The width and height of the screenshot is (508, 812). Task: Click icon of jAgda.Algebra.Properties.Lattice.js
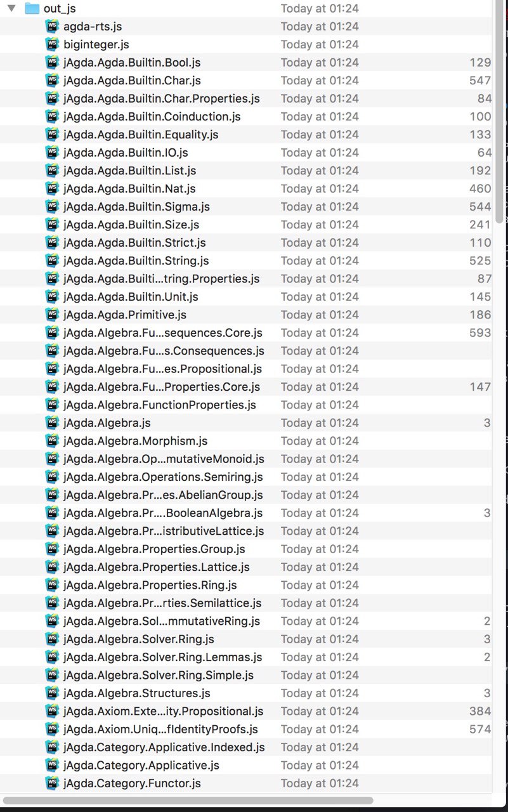[x=52, y=567]
